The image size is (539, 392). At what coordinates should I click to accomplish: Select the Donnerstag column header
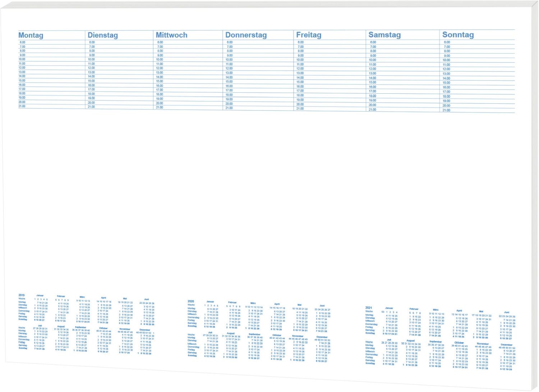click(x=246, y=35)
